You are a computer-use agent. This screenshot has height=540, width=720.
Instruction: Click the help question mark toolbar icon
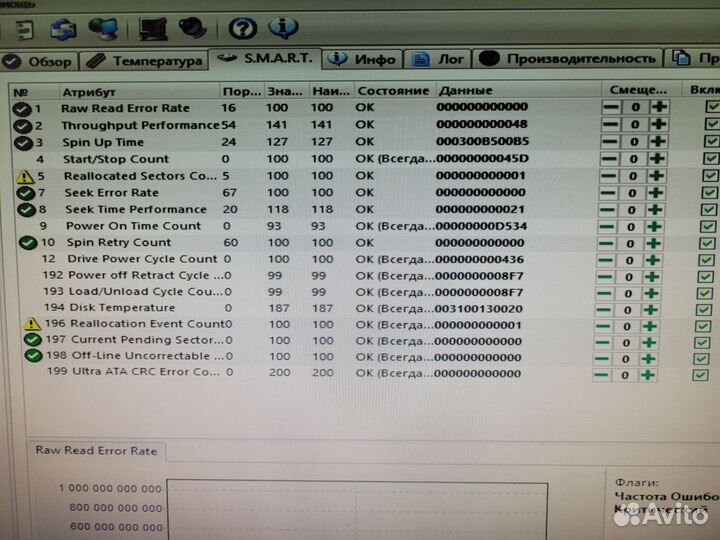243,28
